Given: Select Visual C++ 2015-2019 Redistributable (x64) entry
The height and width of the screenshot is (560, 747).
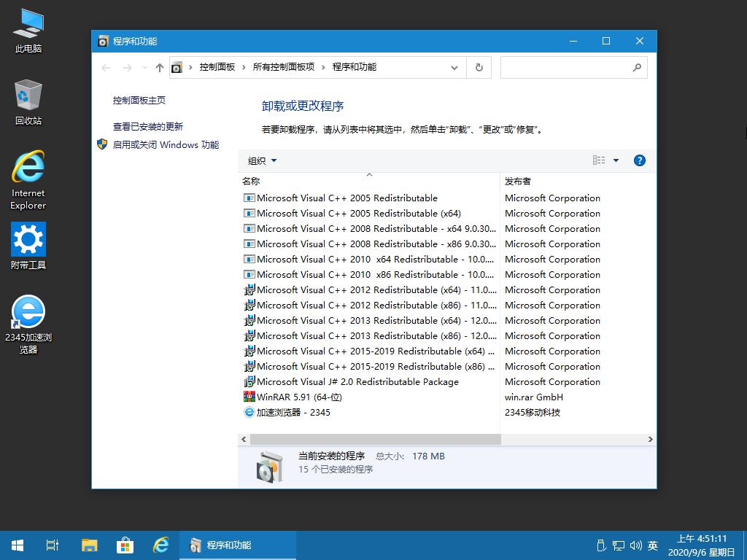Looking at the screenshot, I should [x=368, y=351].
